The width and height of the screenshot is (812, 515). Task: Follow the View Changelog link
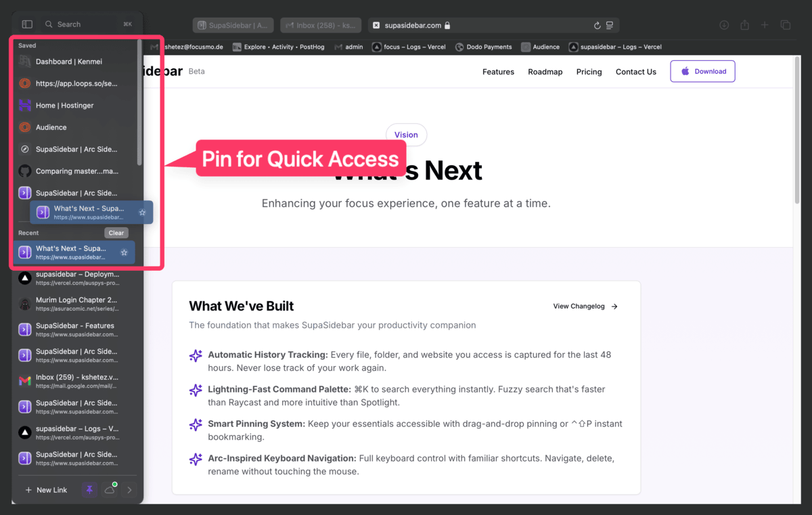coord(585,307)
